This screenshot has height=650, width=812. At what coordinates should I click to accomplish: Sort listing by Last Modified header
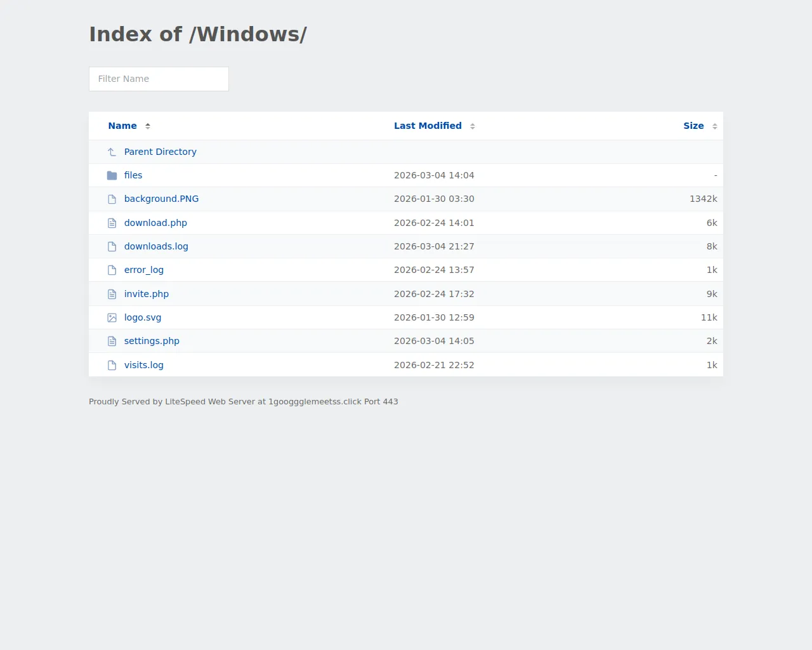(428, 126)
